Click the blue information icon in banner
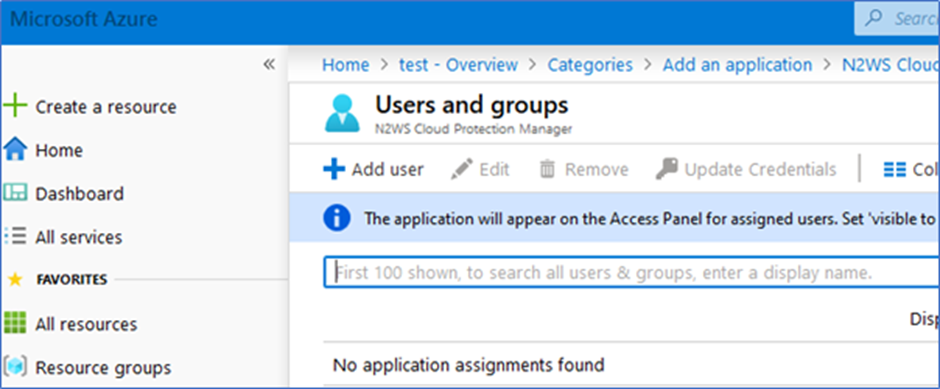Image resolution: width=940 pixels, height=389 pixels. coord(336,218)
